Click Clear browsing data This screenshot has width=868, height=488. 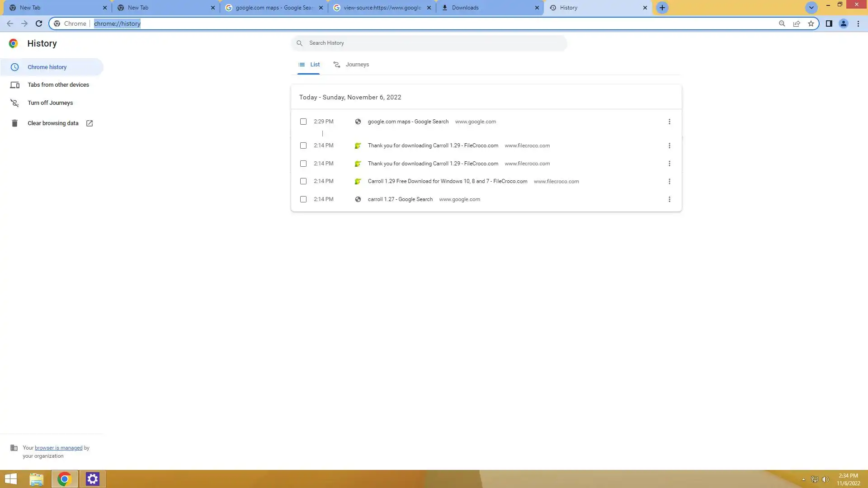[x=53, y=123]
